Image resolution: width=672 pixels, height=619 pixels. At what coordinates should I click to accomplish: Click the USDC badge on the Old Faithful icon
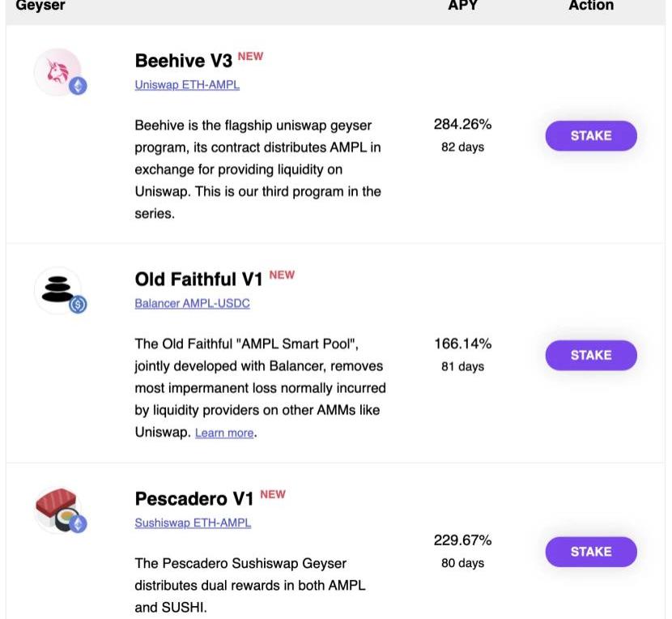tap(78, 305)
